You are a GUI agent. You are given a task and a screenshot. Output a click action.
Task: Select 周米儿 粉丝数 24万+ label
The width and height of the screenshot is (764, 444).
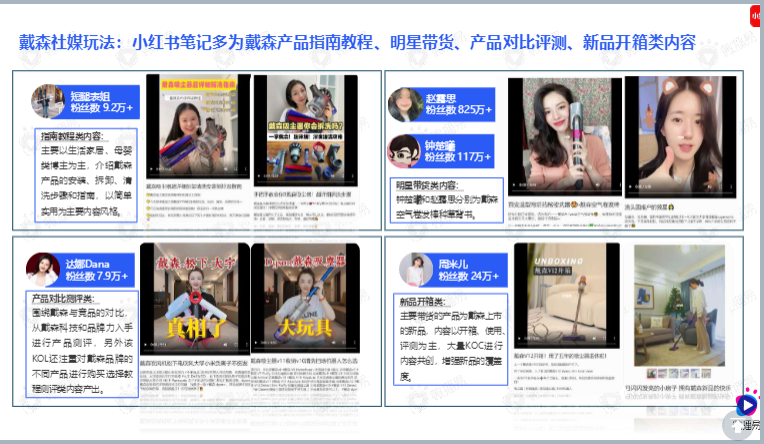tap(469, 270)
